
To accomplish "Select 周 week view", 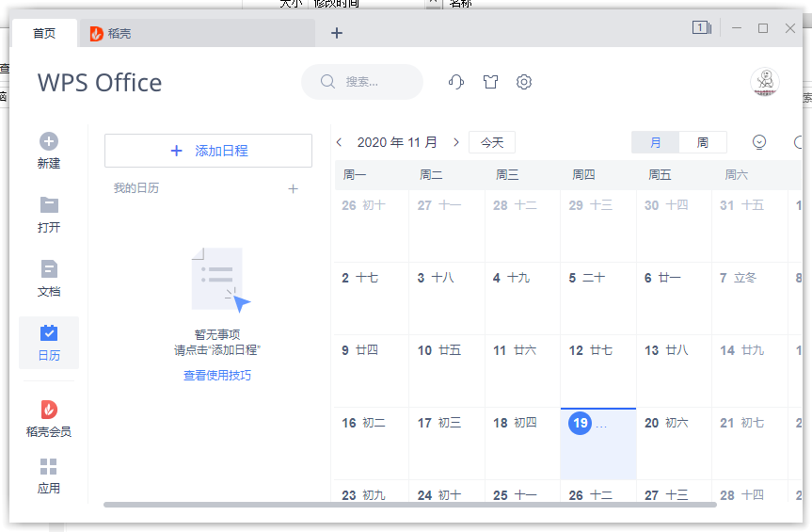I will [703, 142].
